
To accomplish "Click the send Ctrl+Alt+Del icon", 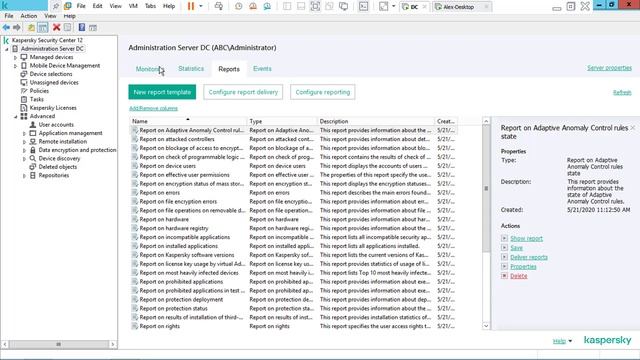I will 219,6.
